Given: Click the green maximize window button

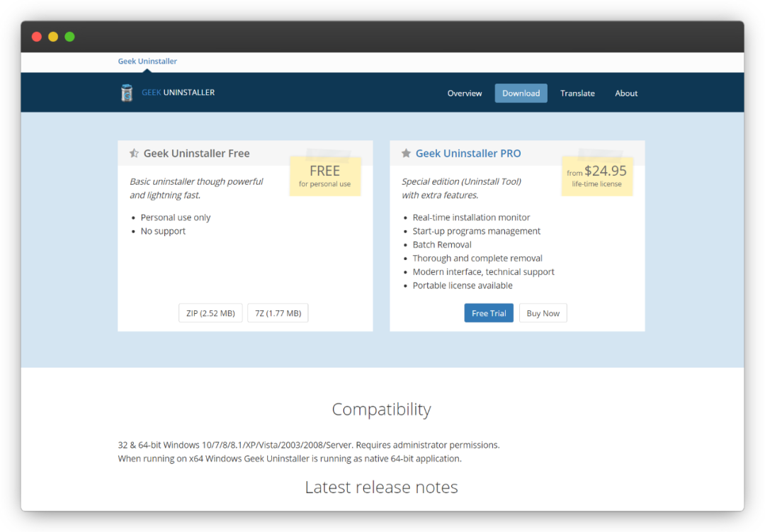Looking at the screenshot, I should pyautogui.click(x=69, y=37).
